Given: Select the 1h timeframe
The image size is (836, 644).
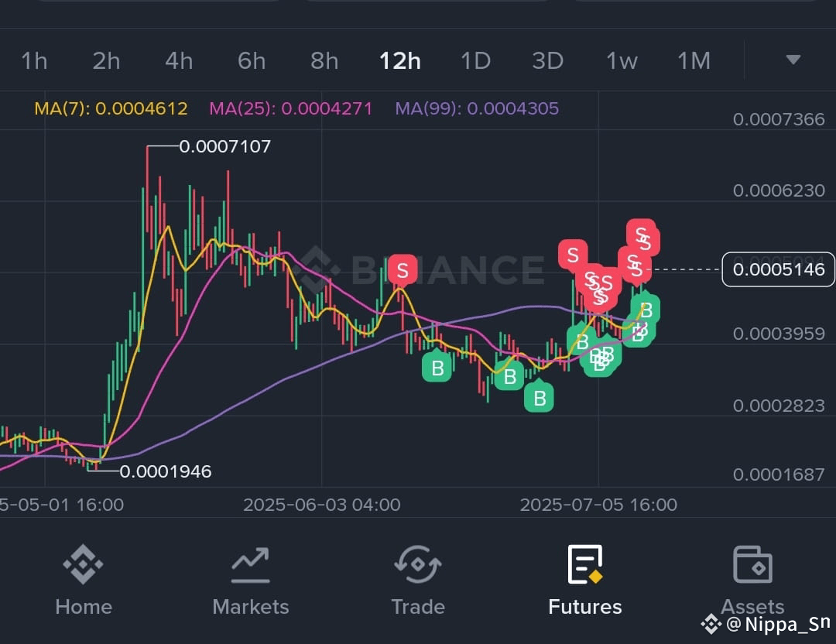Looking at the screenshot, I should 34,61.
